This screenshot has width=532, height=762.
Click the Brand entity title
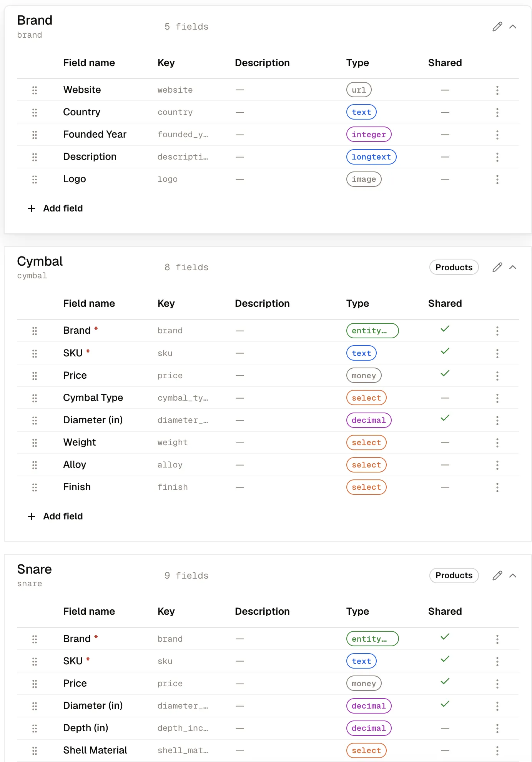(x=35, y=20)
